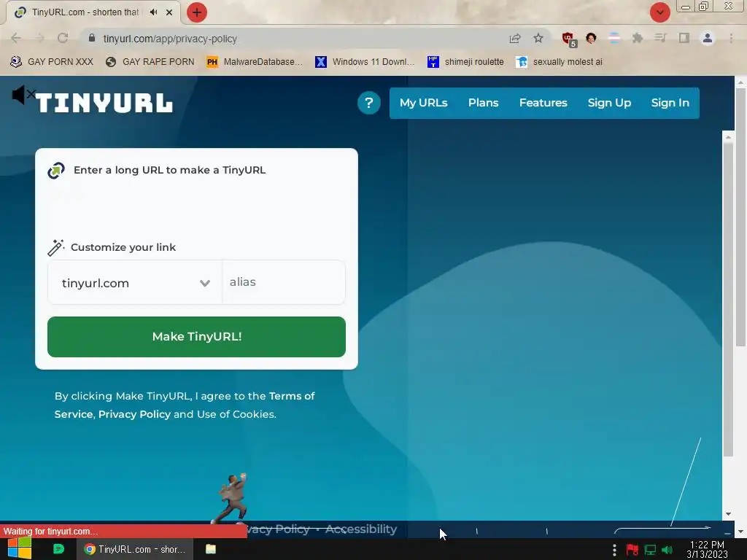Open the network tray icon

pos(650,550)
